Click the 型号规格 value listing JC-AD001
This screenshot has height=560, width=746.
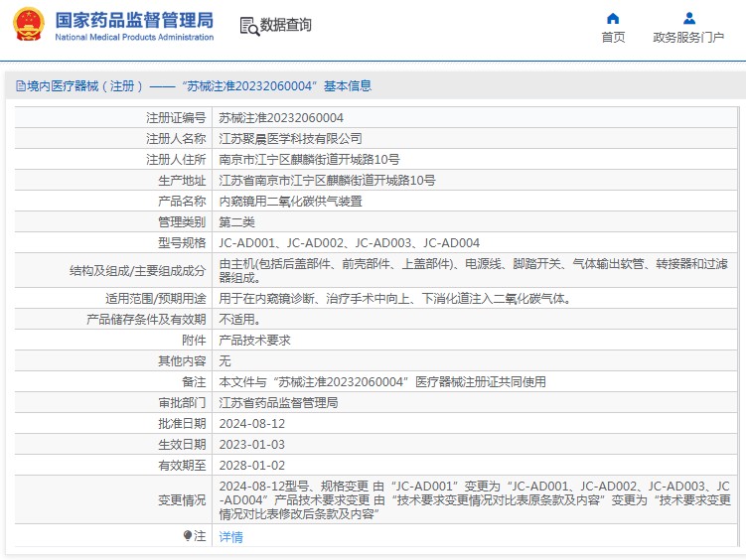349,243
